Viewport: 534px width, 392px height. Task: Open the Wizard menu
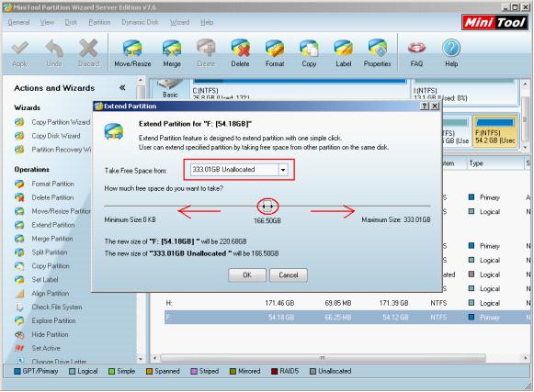pos(179,22)
